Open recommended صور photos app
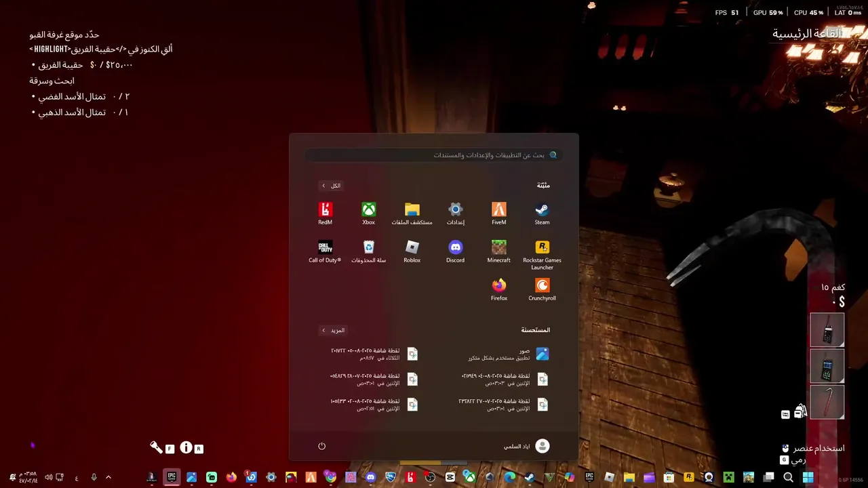This screenshot has width=868, height=488. click(509, 354)
